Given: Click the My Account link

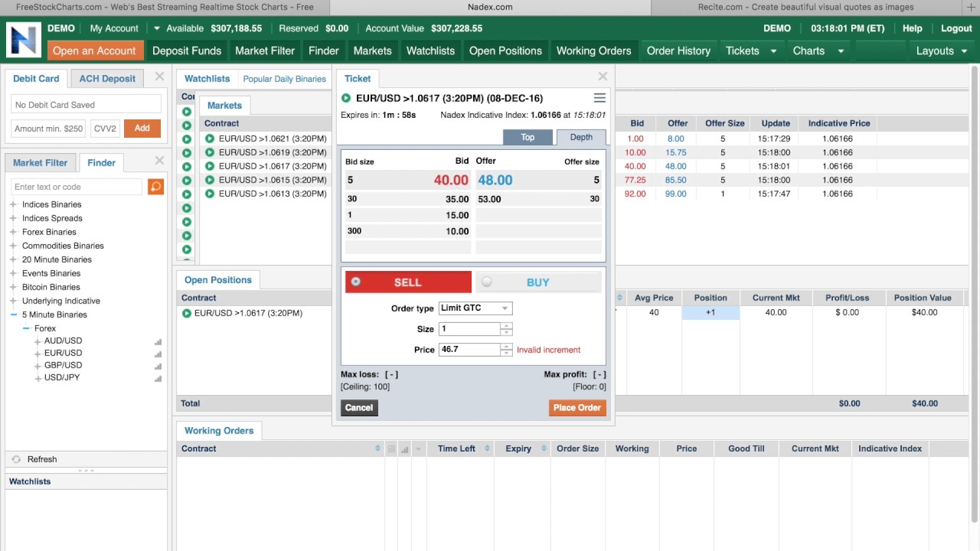Looking at the screenshot, I should [x=114, y=28].
